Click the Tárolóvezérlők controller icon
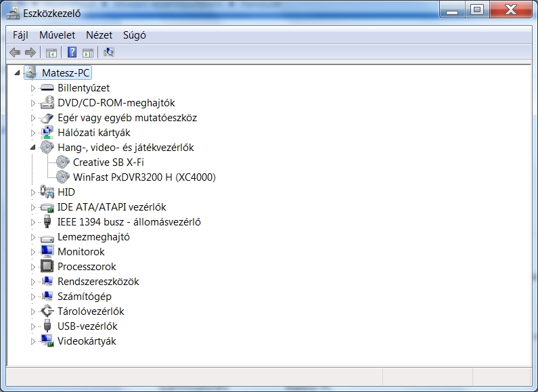 tap(47, 311)
